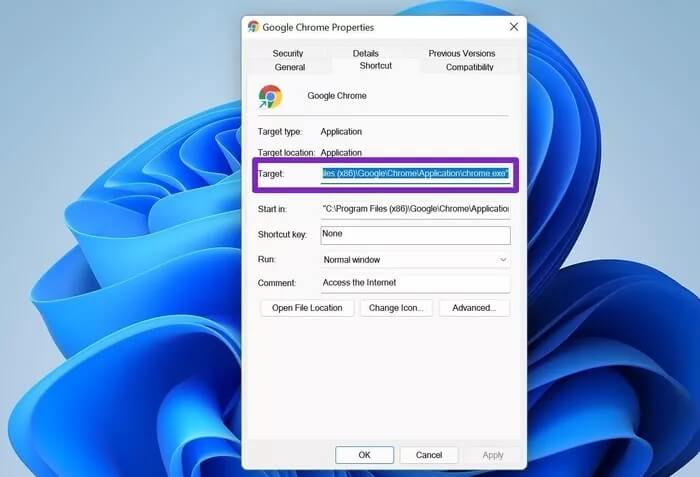Switch to the Security tab
The width and height of the screenshot is (700, 477).
[x=288, y=53]
